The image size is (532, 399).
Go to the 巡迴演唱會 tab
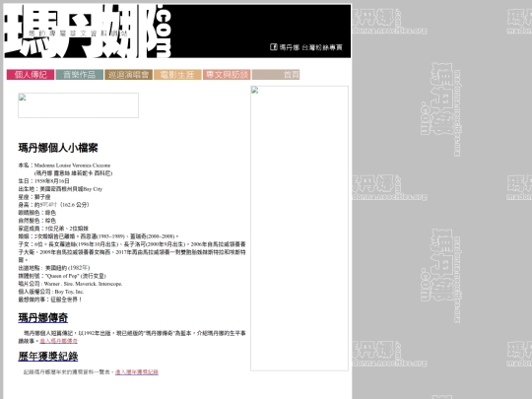tap(129, 75)
